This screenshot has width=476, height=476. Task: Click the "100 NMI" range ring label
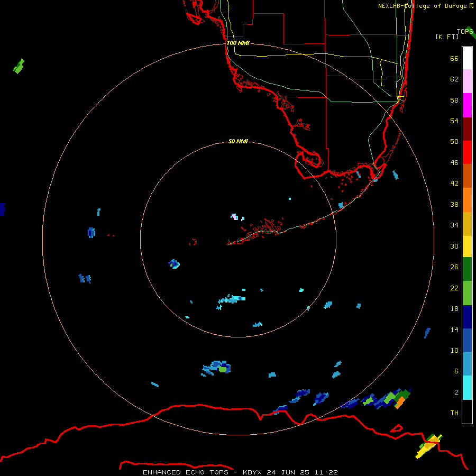tap(238, 43)
